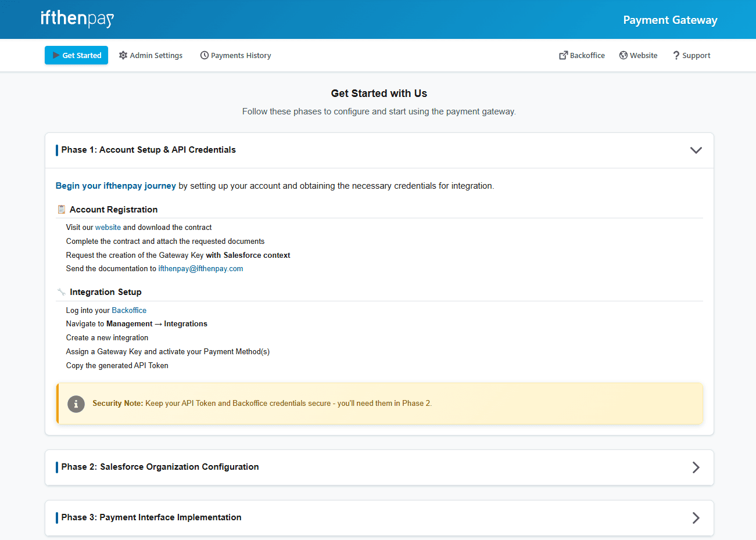Image resolution: width=756 pixels, height=540 pixels.
Task: Click the globe icon beside Website
Action: 624,55
